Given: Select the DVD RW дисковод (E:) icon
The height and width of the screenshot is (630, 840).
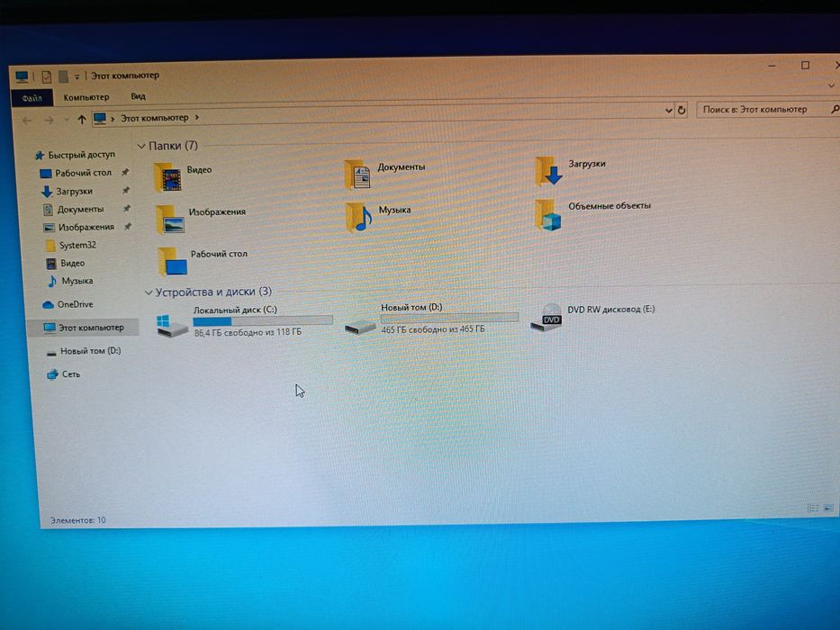Looking at the screenshot, I should click(x=546, y=317).
